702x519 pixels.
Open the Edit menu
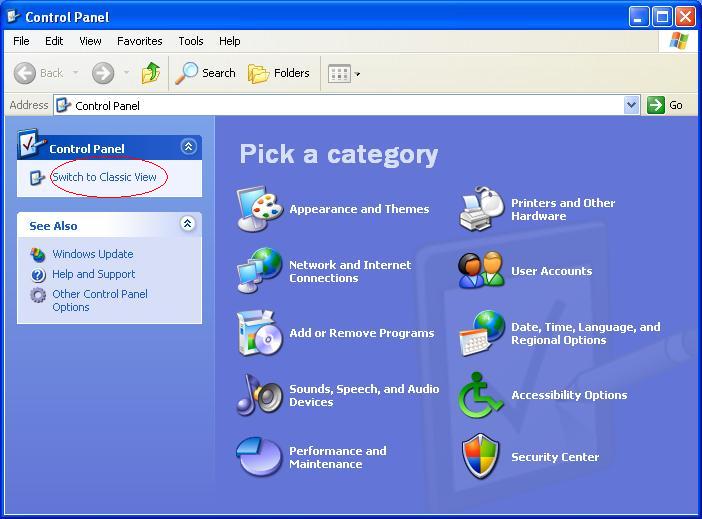(x=54, y=41)
